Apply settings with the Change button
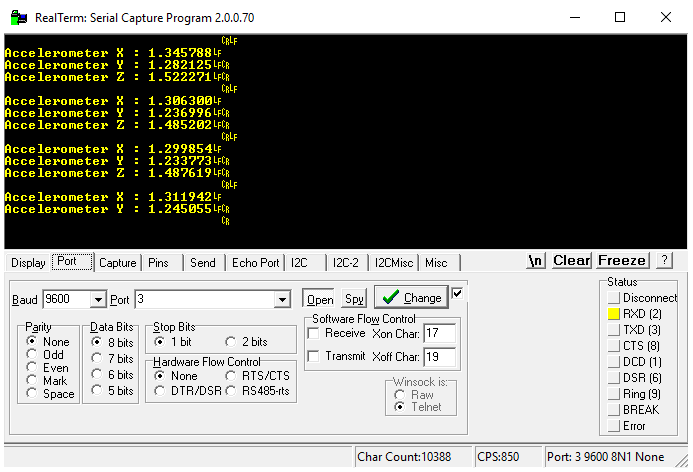The image size is (693, 472). (411, 298)
